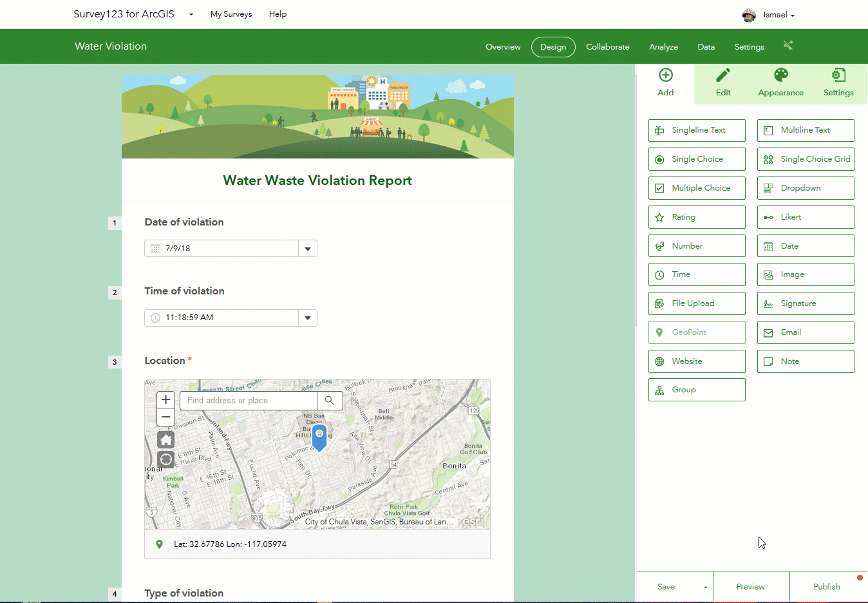Zoom out on the map
Image resolution: width=868 pixels, height=603 pixels.
tap(165, 417)
